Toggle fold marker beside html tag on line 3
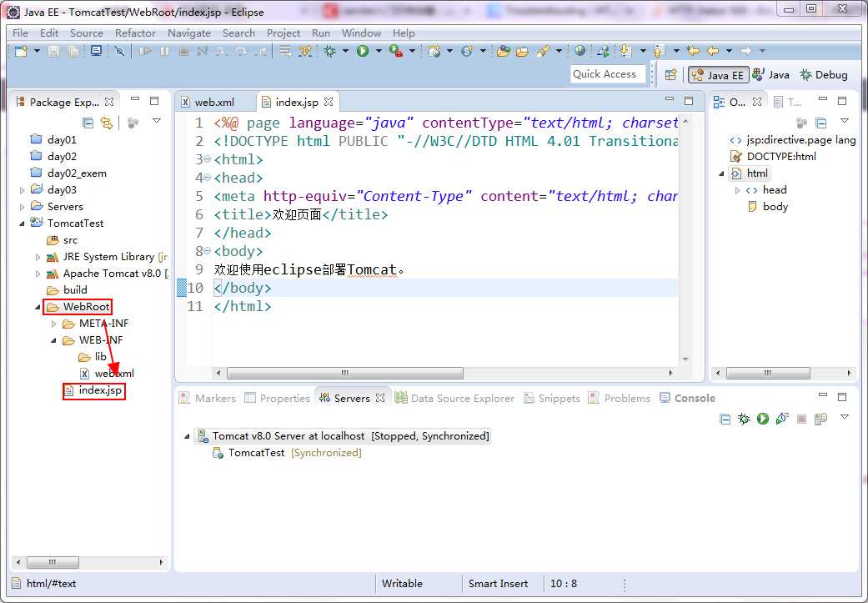This screenshot has width=868, height=603. pyautogui.click(x=208, y=159)
